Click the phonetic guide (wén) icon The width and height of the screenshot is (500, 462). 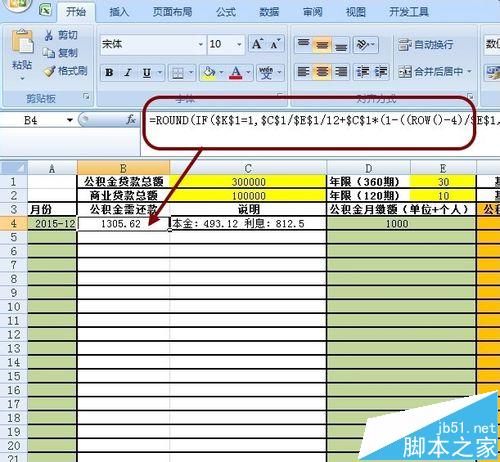pyautogui.click(x=266, y=73)
